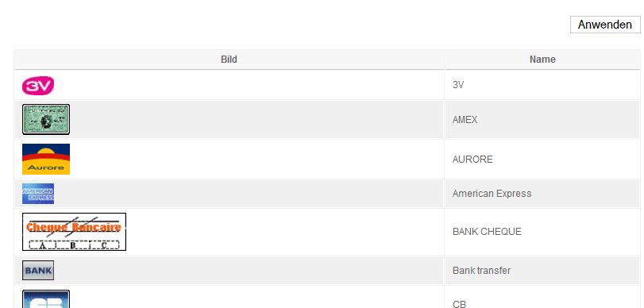The width and height of the screenshot is (644, 308).
Task: Click the Name column header
Action: [542, 60]
